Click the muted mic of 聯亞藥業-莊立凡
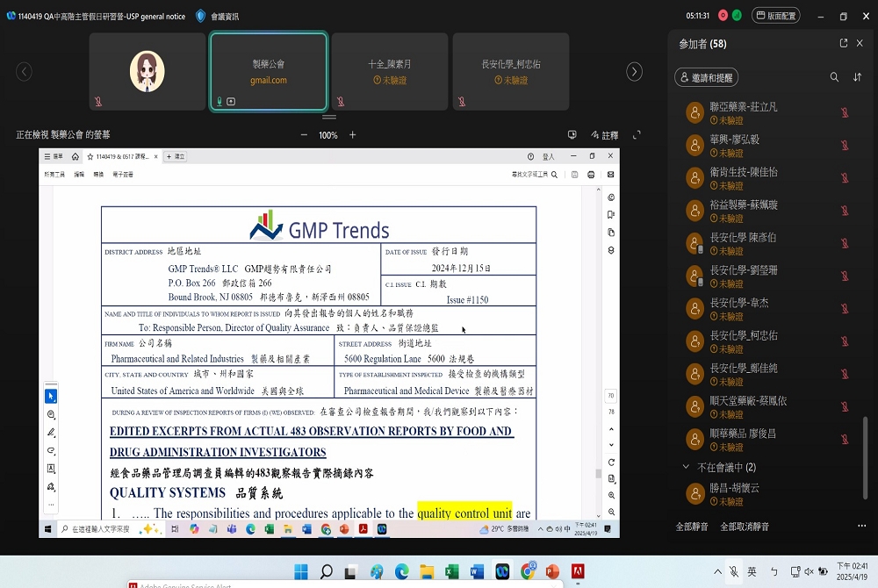Screen dimensions: 878x588 (845, 112)
